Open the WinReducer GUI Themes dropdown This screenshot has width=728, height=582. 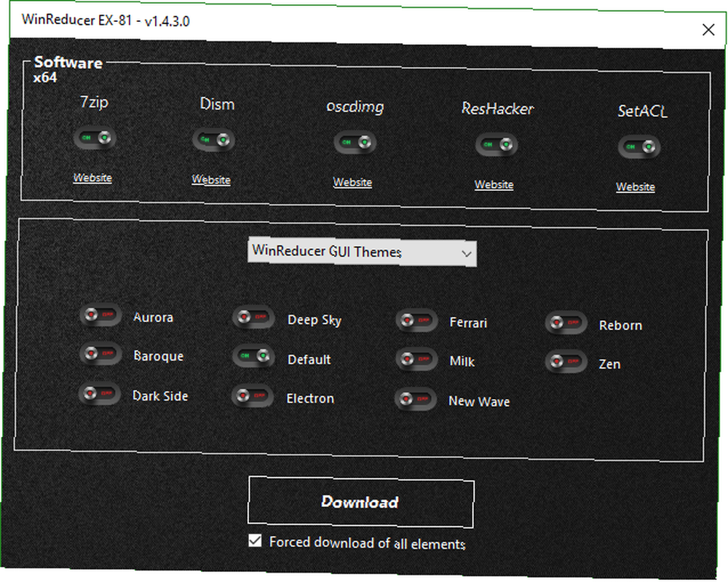click(362, 252)
